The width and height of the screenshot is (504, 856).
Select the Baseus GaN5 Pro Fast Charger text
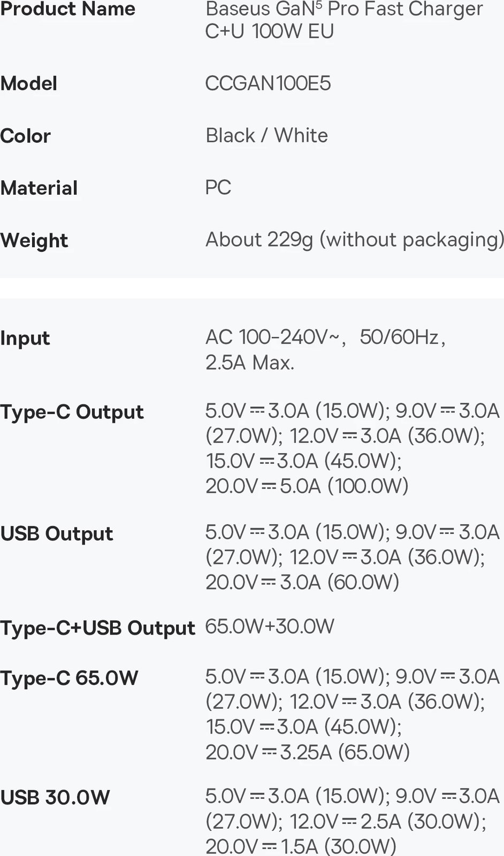pyautogui.click(x=343, y=19)
